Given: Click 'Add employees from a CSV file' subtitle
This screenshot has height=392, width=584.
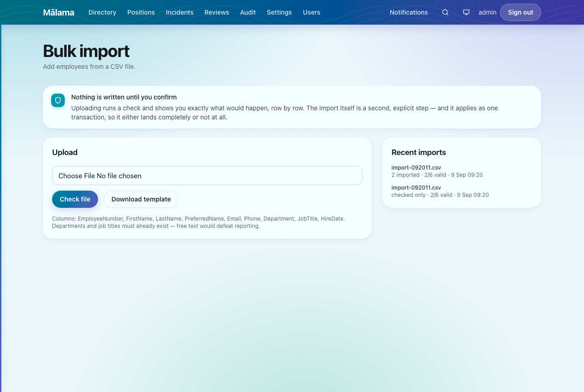Looking at the screenshot, I should click(89, 67).
